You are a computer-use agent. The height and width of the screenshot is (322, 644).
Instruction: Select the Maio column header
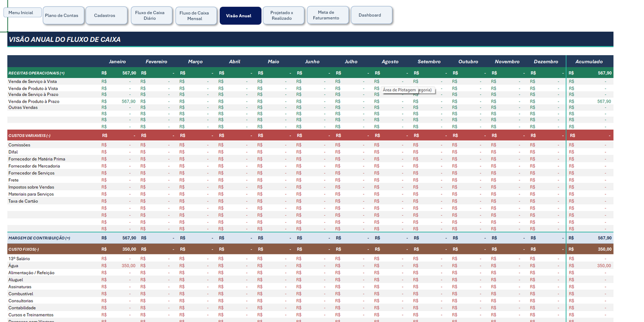pos(273,62)
